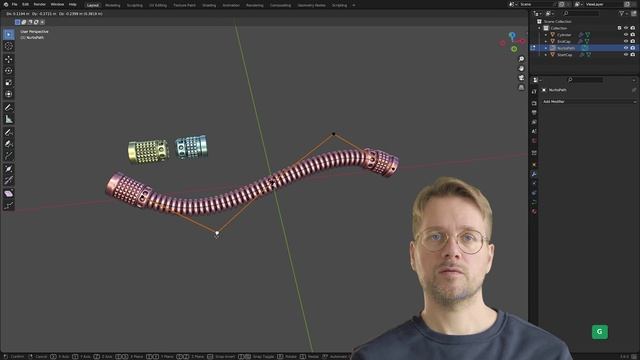Click the outliner search field

[580, 13]
